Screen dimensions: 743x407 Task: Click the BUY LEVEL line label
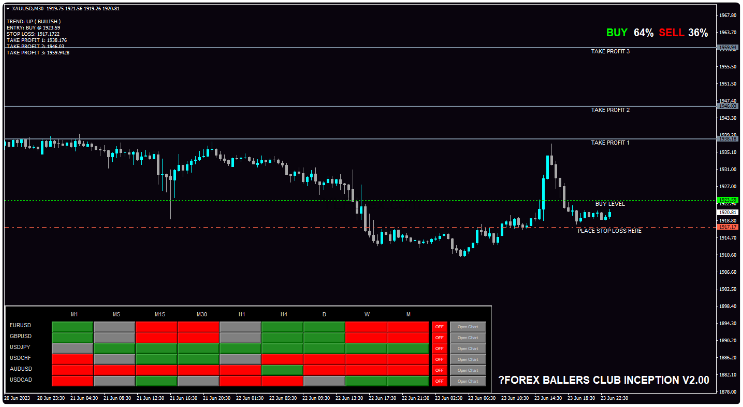point(610,204)
